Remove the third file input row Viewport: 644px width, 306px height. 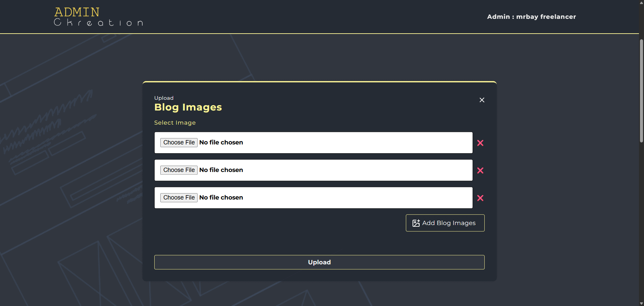(480, 198)
